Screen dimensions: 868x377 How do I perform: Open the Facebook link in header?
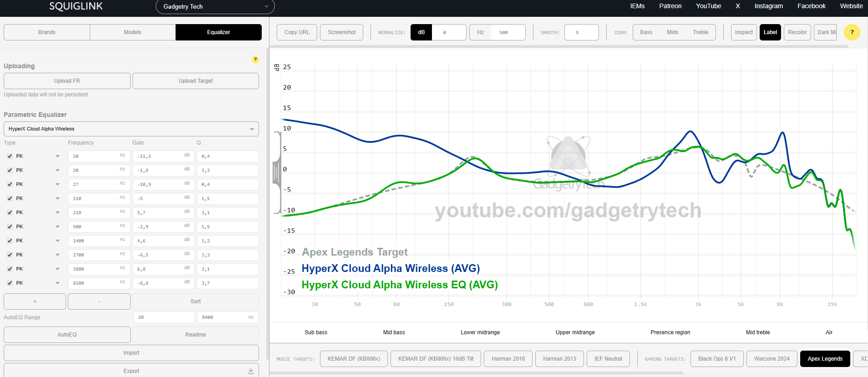(812, 6)
